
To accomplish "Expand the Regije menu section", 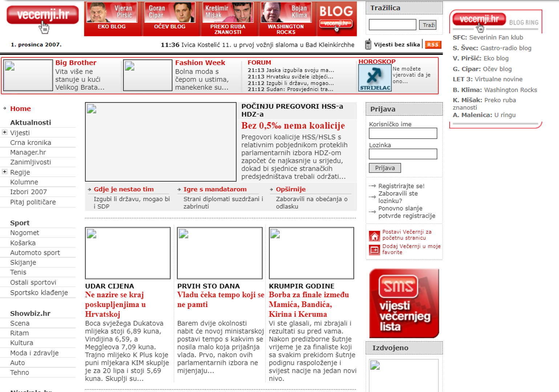I will coord(5,172).
